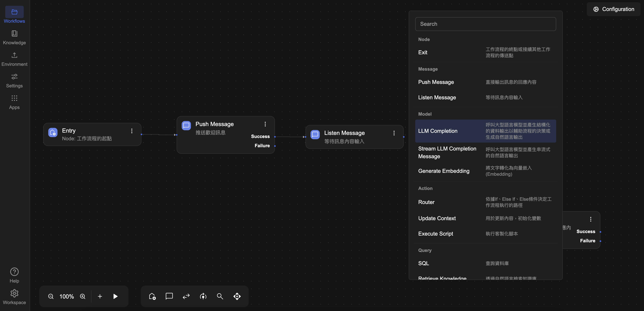Click the entry node toolbar icon
644x311 pixels.
click(x=152, y=296)
